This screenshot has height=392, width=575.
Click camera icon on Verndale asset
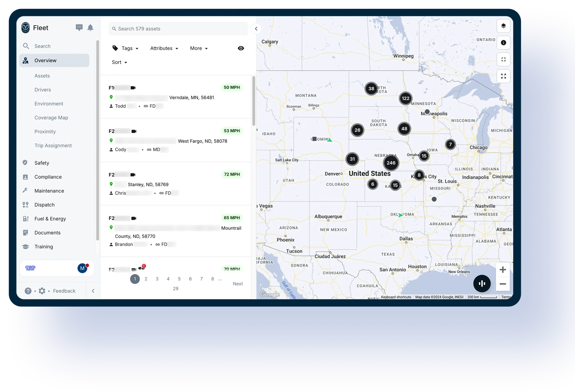[133, 88]
